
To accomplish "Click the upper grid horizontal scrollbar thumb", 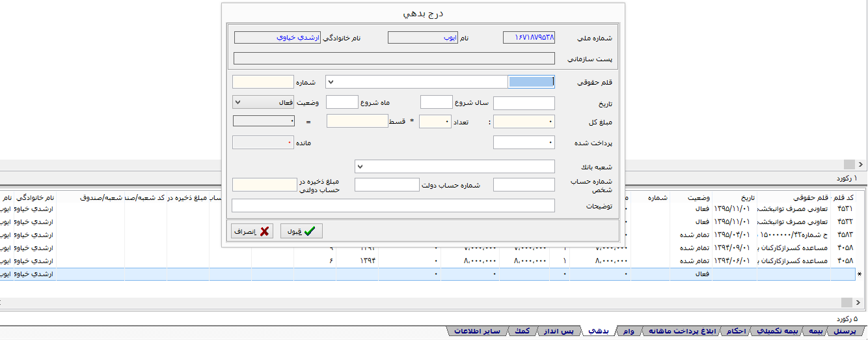I will 848,164.
